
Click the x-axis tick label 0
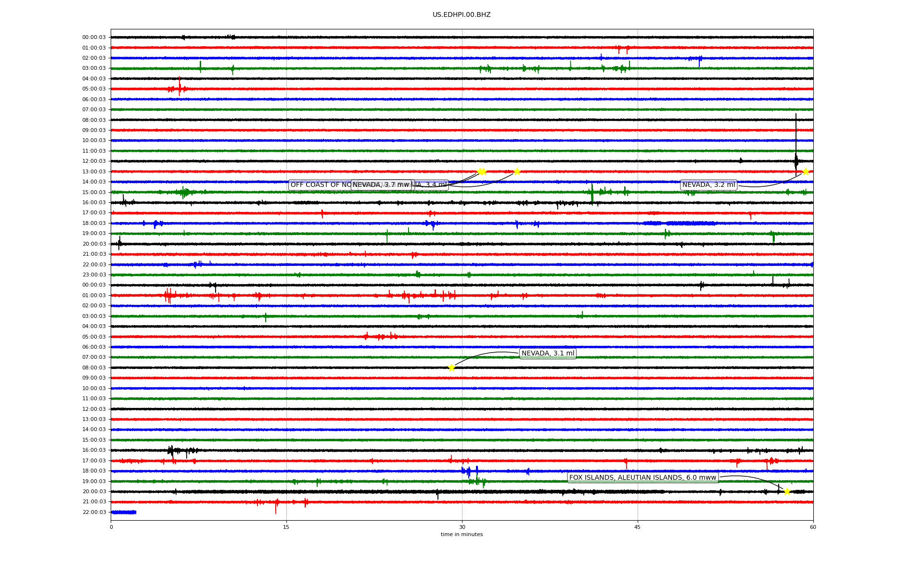pyautogui.click(x=111, y=527)
